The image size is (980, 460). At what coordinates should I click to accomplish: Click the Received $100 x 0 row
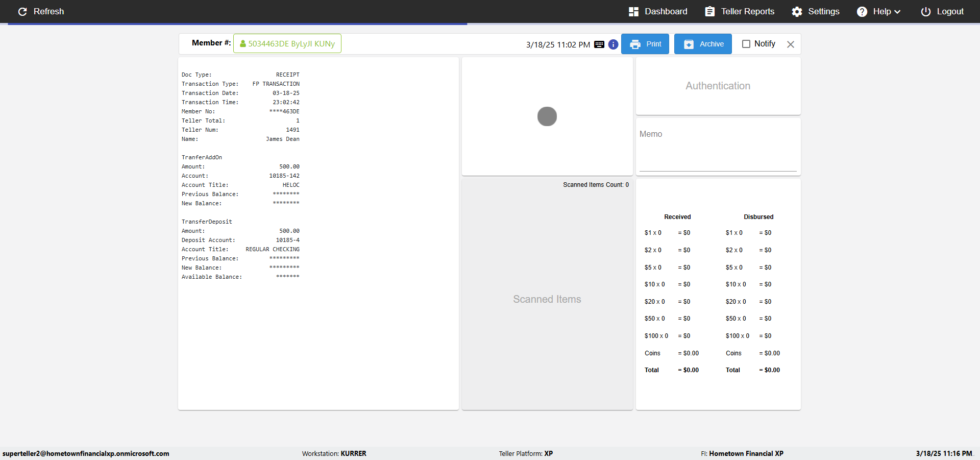pyautogui.click(x=668, y=336)
